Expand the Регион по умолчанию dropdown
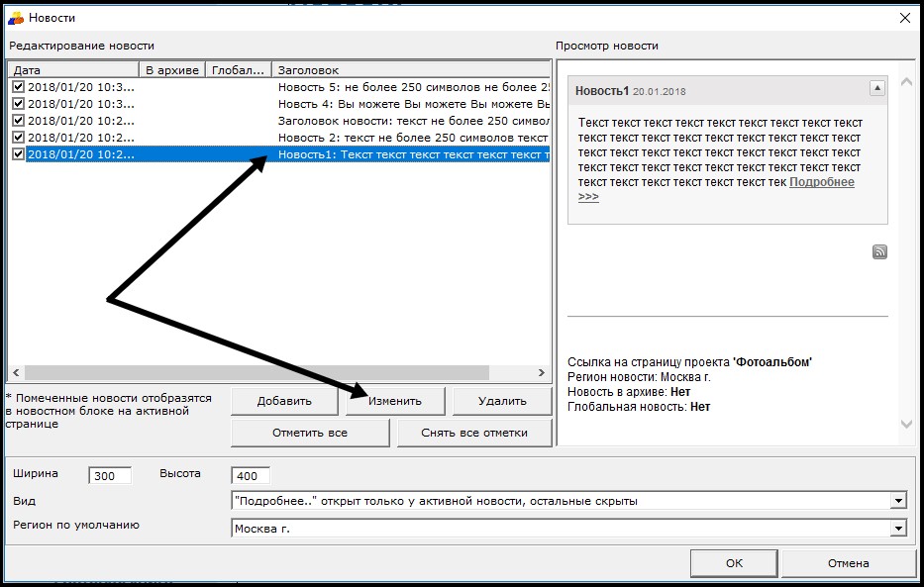The image size is (924, 587). (x=898, y=529)
